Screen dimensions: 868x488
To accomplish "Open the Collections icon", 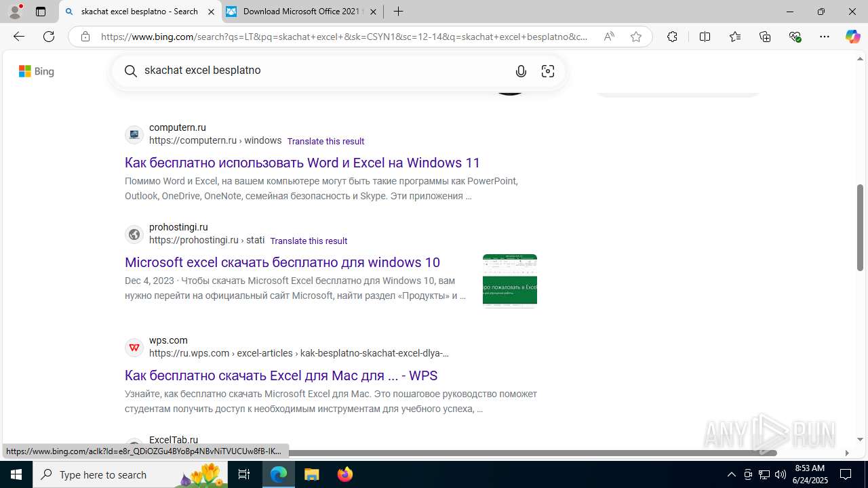I will [765, 37].
